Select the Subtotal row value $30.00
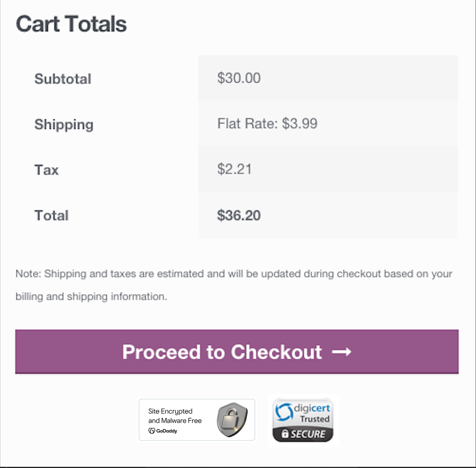 pyautogui.click(x=239, y=78)
